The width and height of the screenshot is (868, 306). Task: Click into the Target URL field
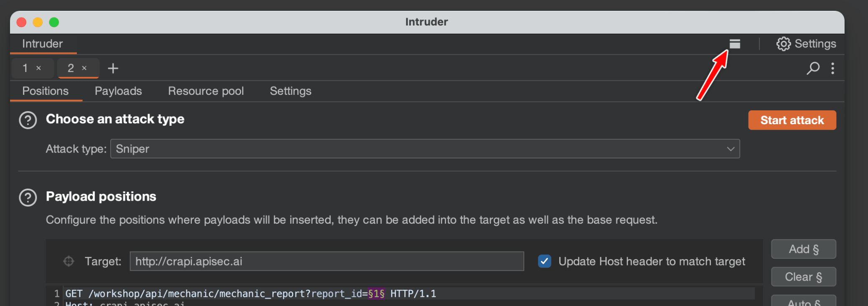click(326, 261)
